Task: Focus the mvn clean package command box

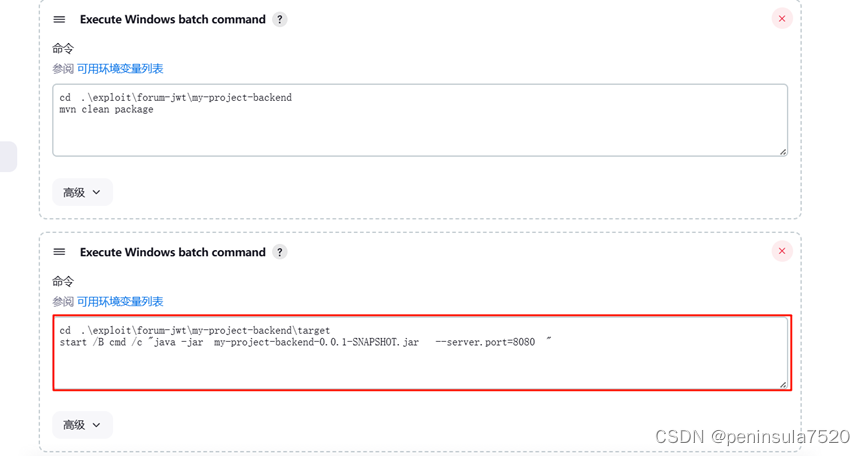Action: tap(420, 120)
